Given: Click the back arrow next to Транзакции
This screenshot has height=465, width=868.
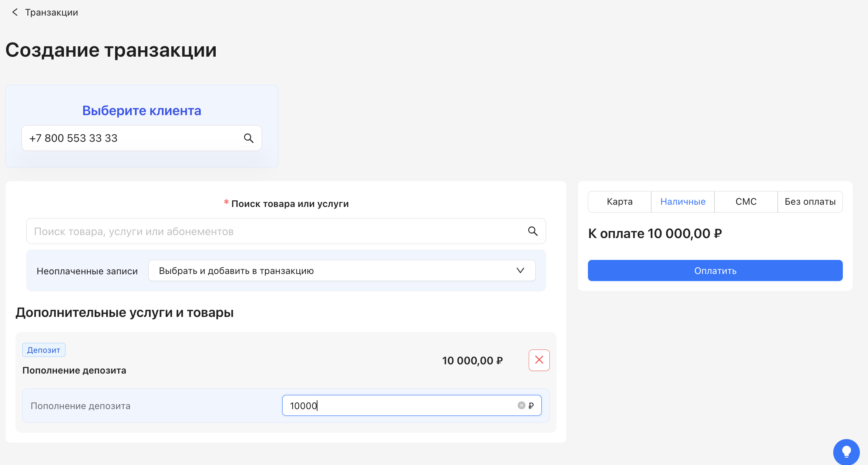Looking at the screenshot, I should click(x=15, y=12).
